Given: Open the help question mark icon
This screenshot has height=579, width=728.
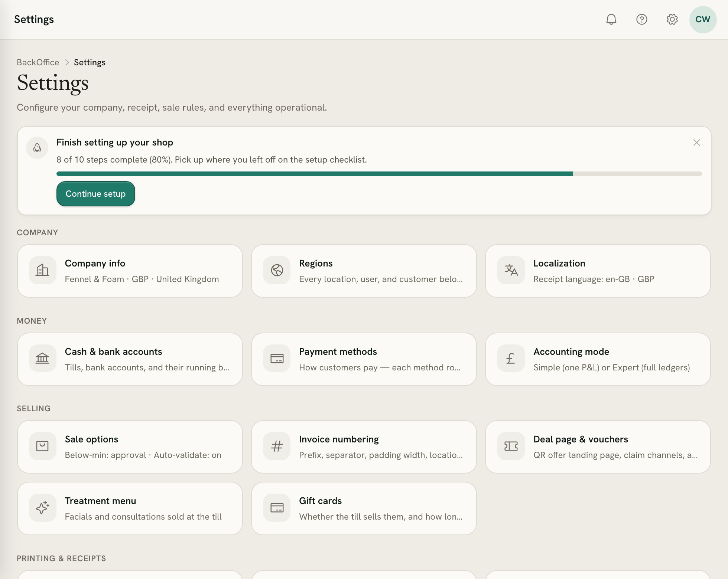Looking at the screenshot, I should [x=642, y=19].
